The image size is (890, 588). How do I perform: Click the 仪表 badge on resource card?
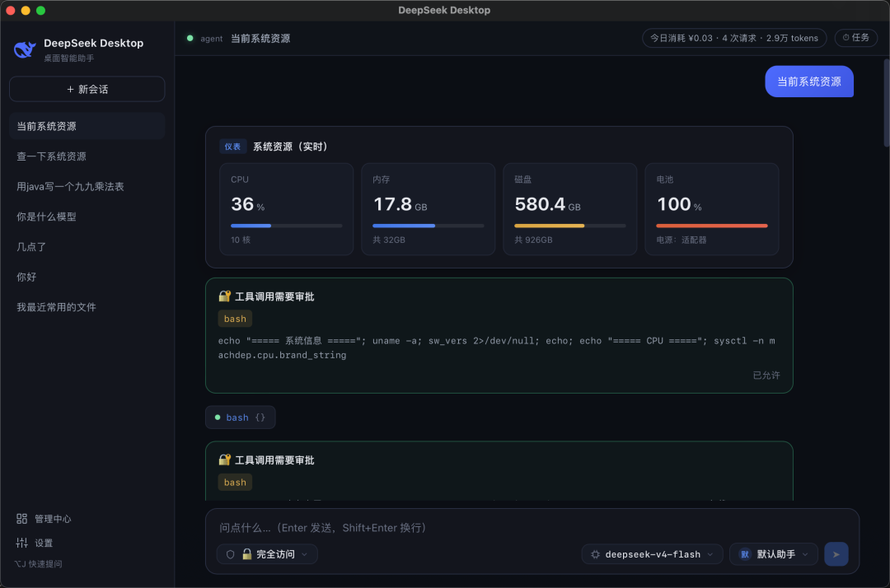pyautogui.click(x=232, y=147)
